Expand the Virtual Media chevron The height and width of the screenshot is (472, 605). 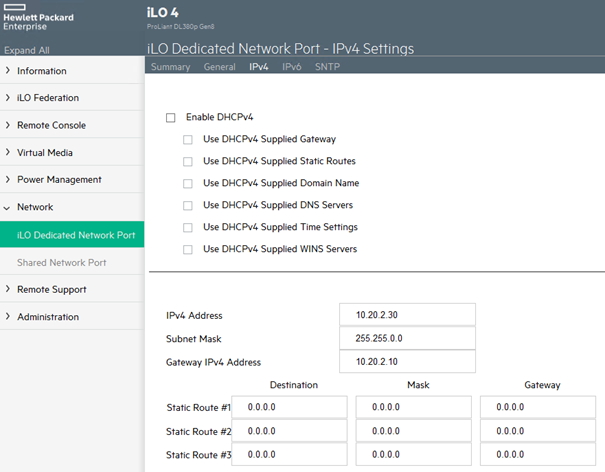pos(7,152)
